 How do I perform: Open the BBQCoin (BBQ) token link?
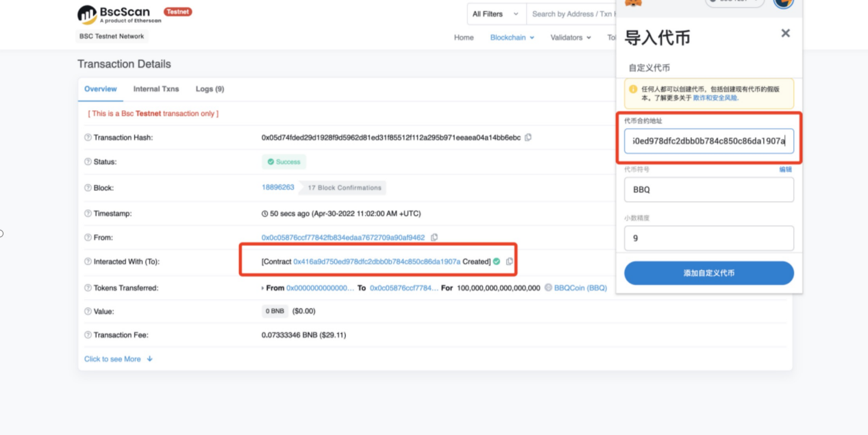click(x=580, y=288)
